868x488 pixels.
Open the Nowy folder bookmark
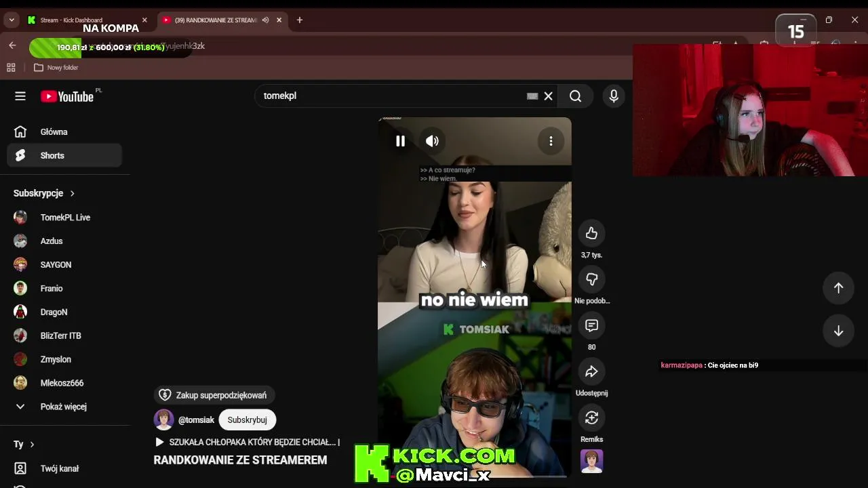pos(56,67)
